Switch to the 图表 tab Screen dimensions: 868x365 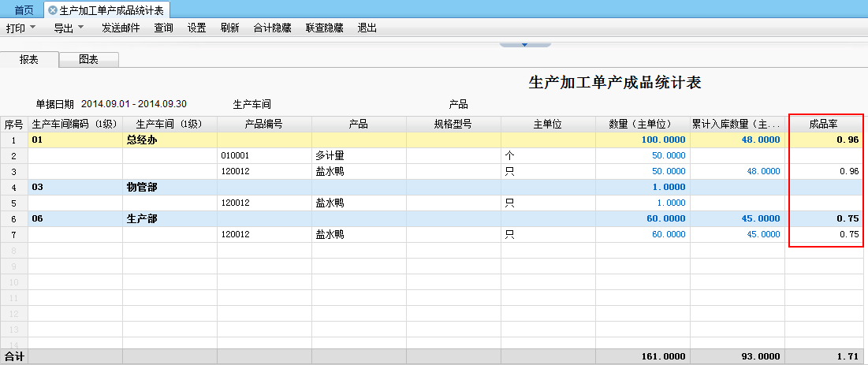coord(89,60)
